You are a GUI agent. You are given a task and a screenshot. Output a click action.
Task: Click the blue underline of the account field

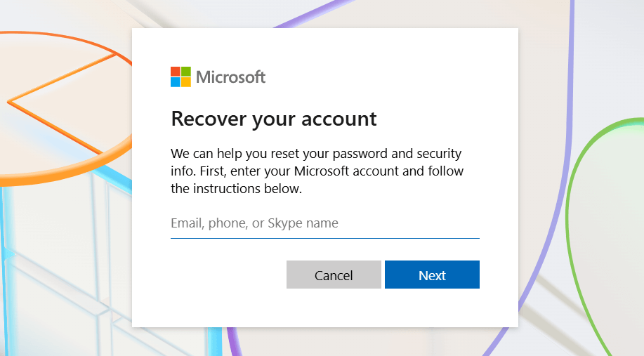click(x=325, y=238)
